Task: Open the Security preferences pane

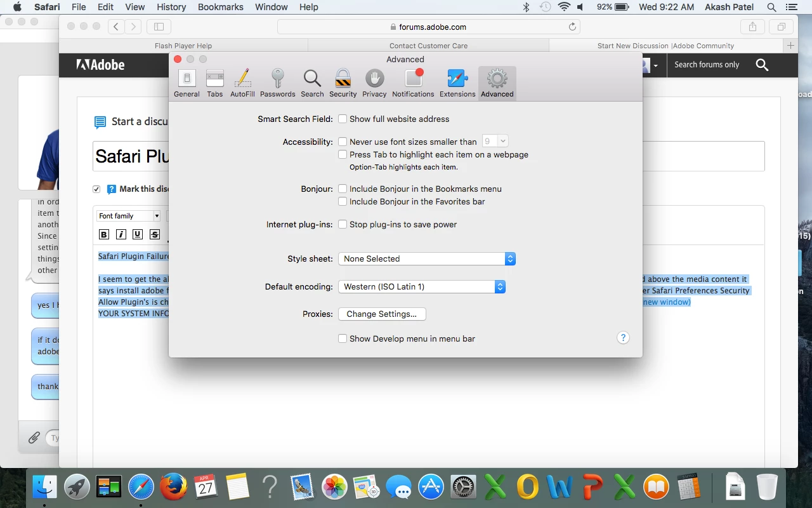Action: click(x=343, y=84)
